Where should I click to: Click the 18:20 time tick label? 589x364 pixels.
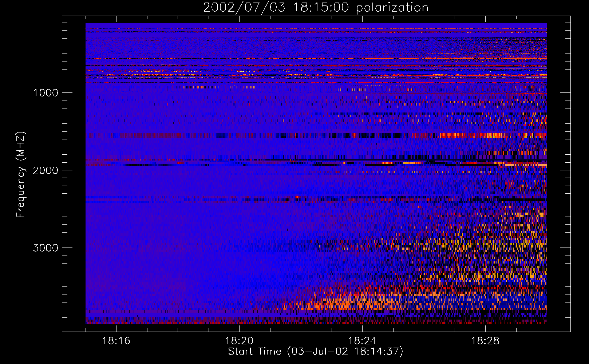pyautogui.click(x=239, y=341)
